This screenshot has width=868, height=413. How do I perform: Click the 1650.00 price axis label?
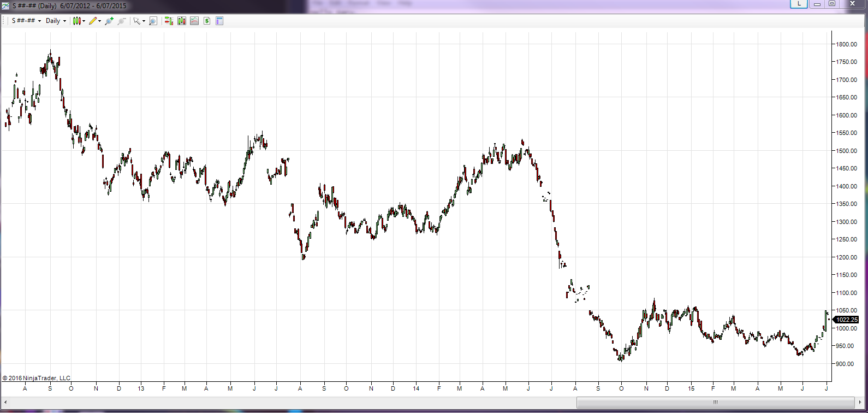click(x=846, y=97)
